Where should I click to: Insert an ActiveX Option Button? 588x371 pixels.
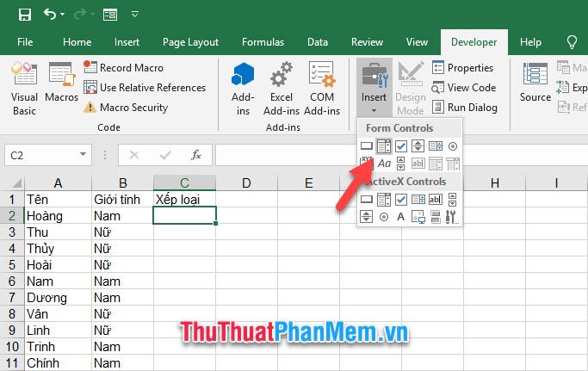[384, 217]
